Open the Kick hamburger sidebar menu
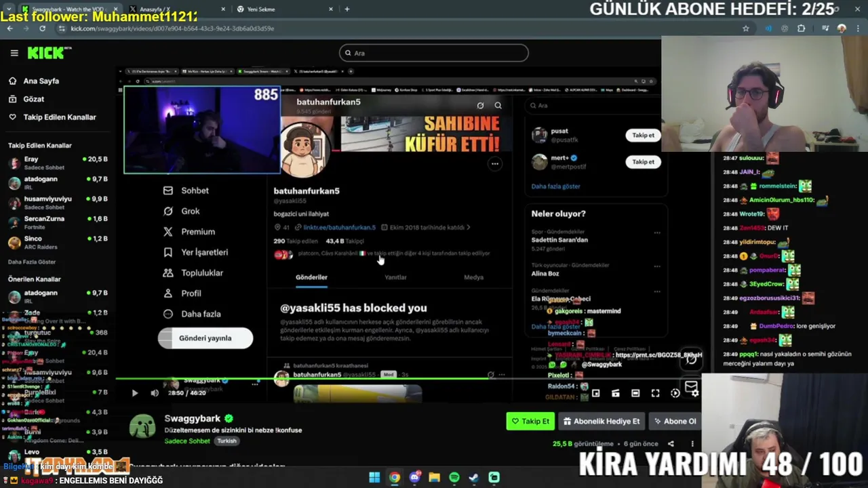This screenshot has height=488, width=868. 14,53
